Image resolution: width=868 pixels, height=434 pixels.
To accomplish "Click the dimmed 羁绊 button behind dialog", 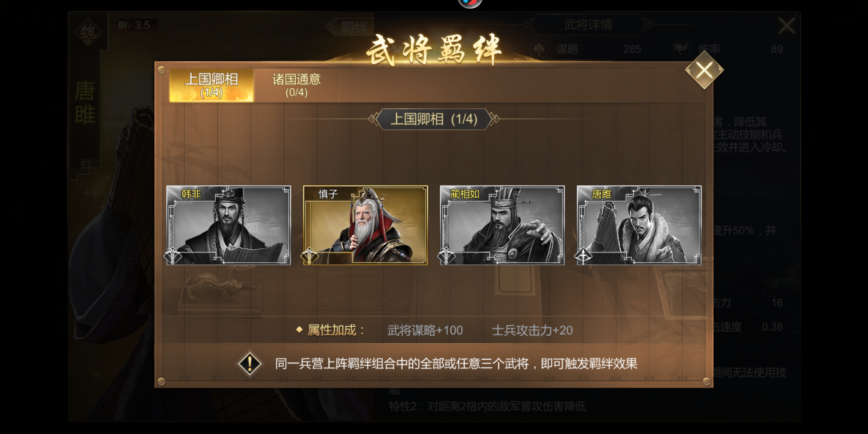I will [x=350, y=27].
